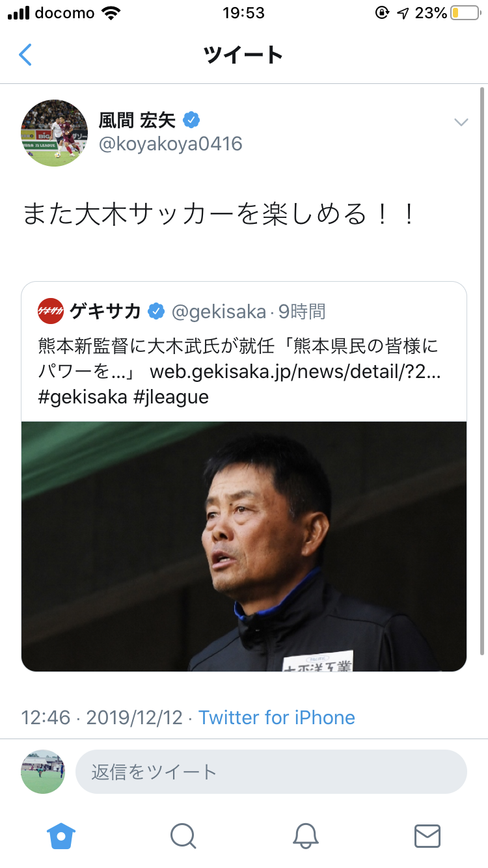
Task: Tap the back arrow icon
Action: pyautogui.click(x=25, y=55)
